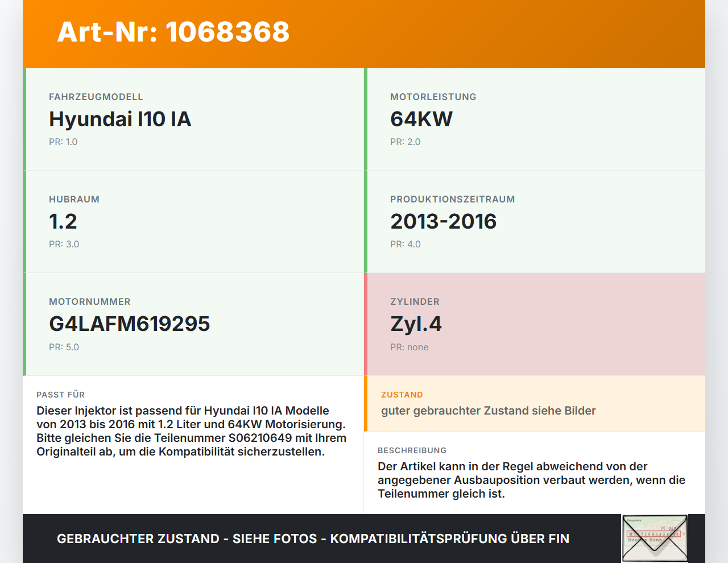Viewport: 728px width, 563px height.
Task: Select the Hyundai I10 IA model value
Action: [120, 119]
